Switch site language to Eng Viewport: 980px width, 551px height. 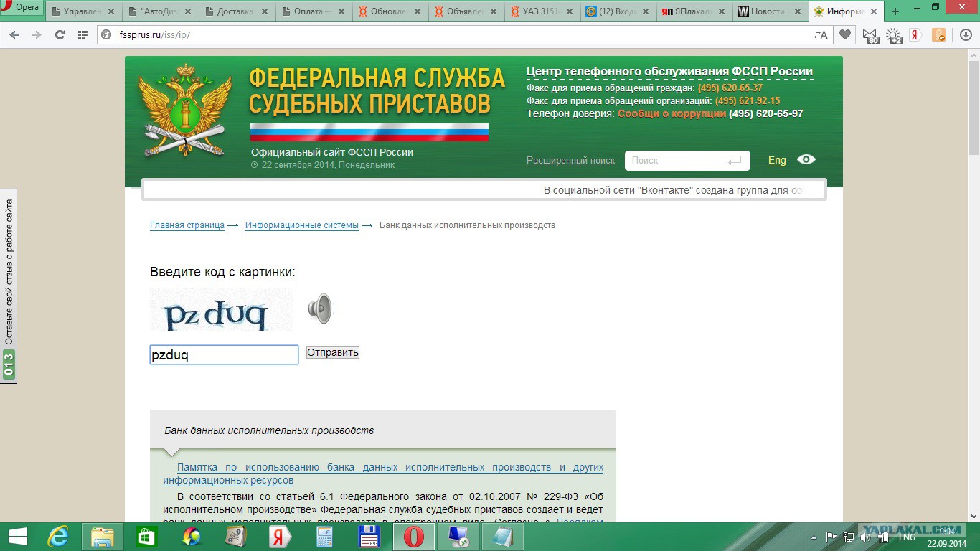click(777, 161)
